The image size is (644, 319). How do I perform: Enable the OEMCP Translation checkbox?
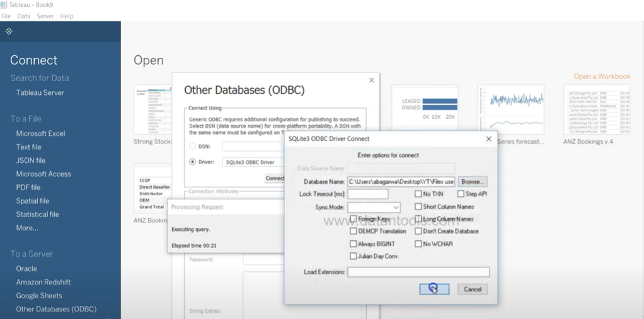pos(354,232)
